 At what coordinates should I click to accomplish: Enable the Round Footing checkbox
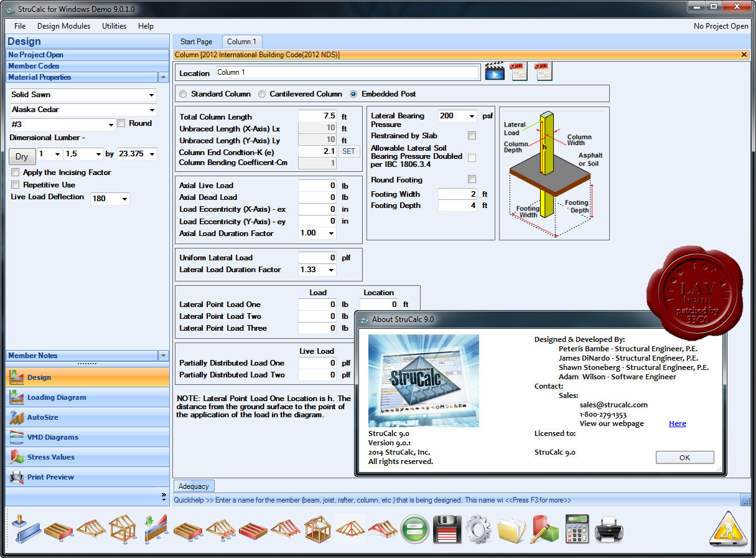(472, 180)
